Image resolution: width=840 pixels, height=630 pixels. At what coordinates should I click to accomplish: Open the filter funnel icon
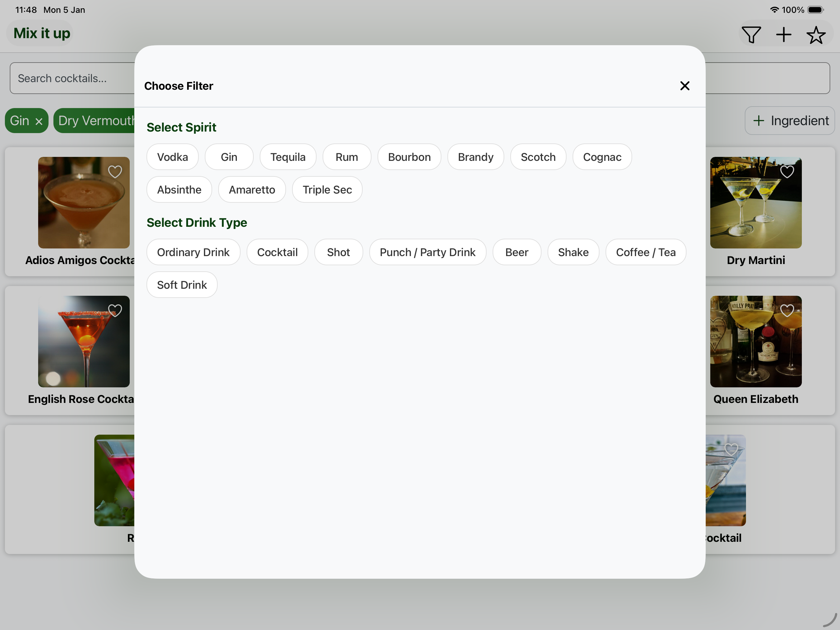[751, 35]
